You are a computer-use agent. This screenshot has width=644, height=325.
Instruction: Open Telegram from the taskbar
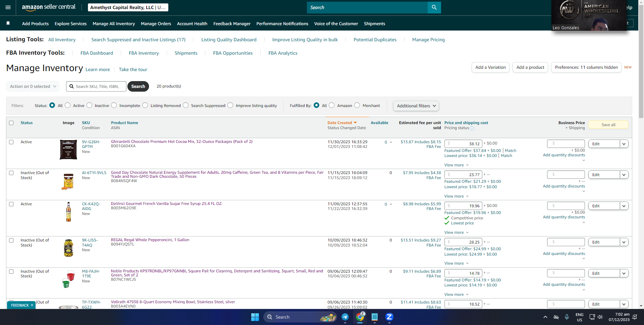[345, 317]
